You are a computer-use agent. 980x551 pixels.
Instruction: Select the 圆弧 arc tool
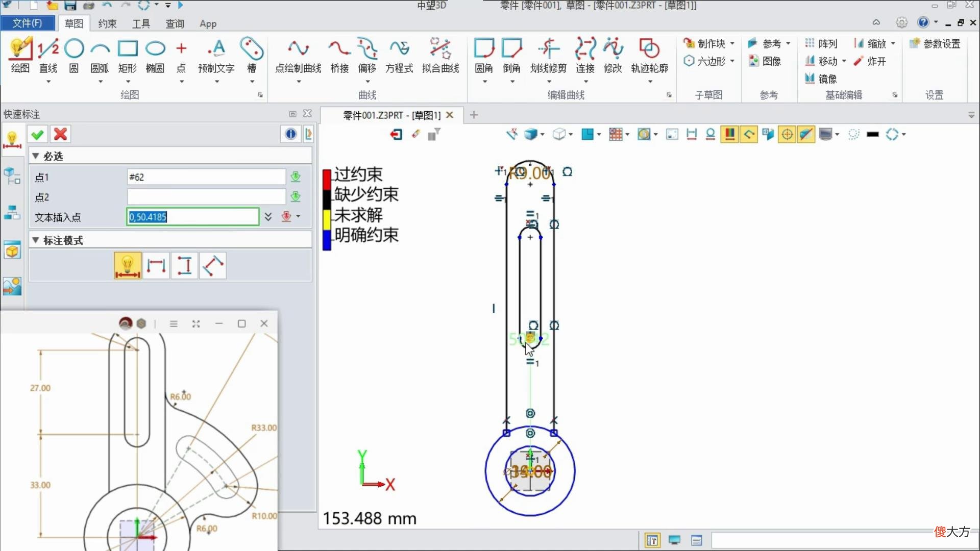100,55
